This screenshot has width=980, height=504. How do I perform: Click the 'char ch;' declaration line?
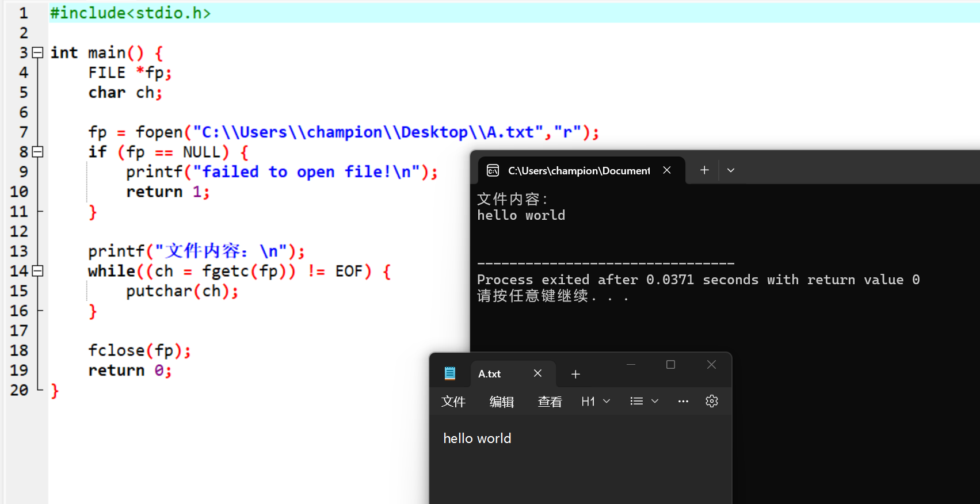(x=125, y=93)
